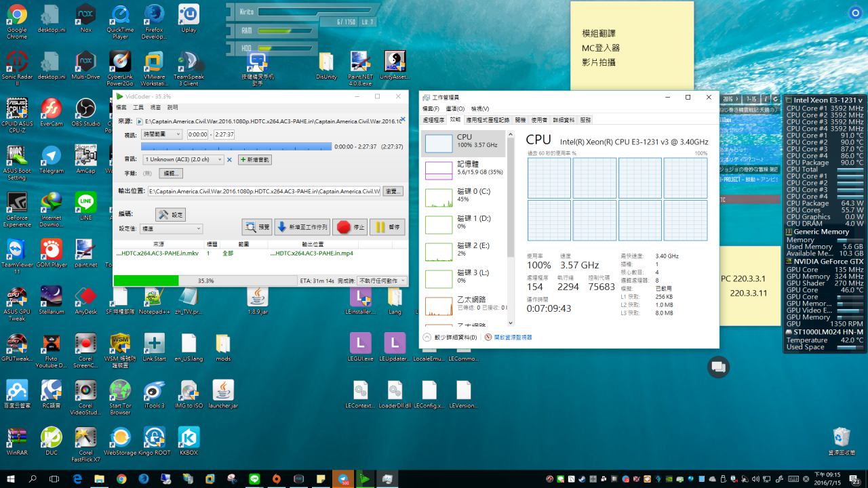Expand the video range type dropdown
This screenshot has width=868, height=488.
click(x=162, y=135)
